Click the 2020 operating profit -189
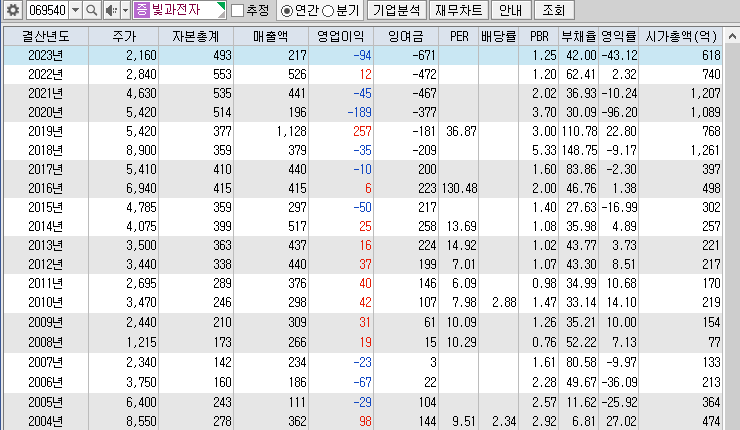The image size is (740, 430). [359, 112]
